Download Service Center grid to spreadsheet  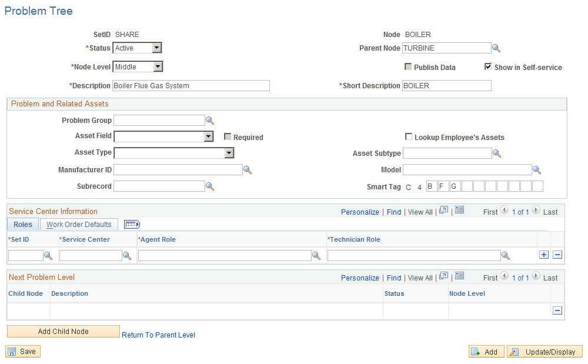pyautogui.click(x=460, y=210)
